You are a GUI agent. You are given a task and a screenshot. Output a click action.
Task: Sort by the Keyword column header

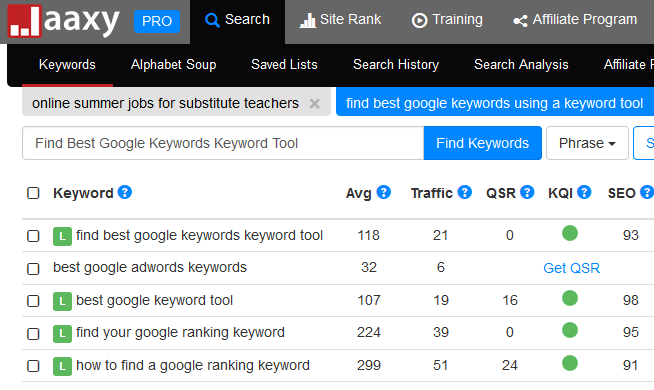coord(83,193)
